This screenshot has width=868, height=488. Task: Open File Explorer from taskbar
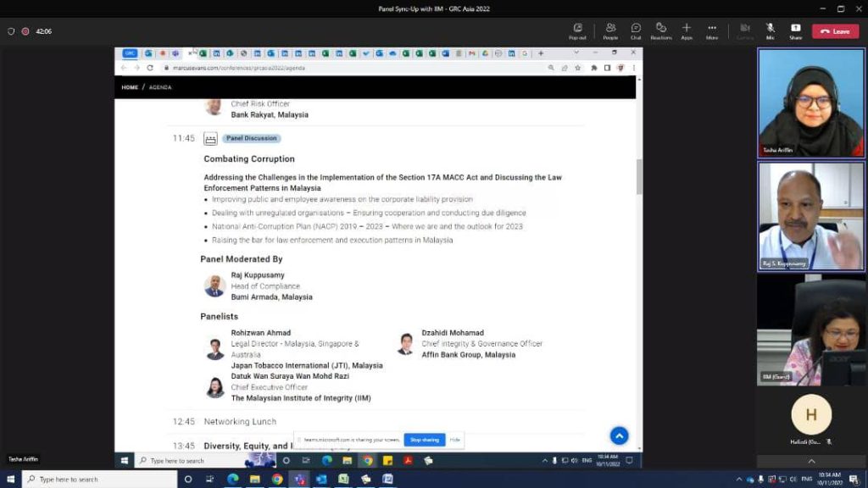pos(254,480)
